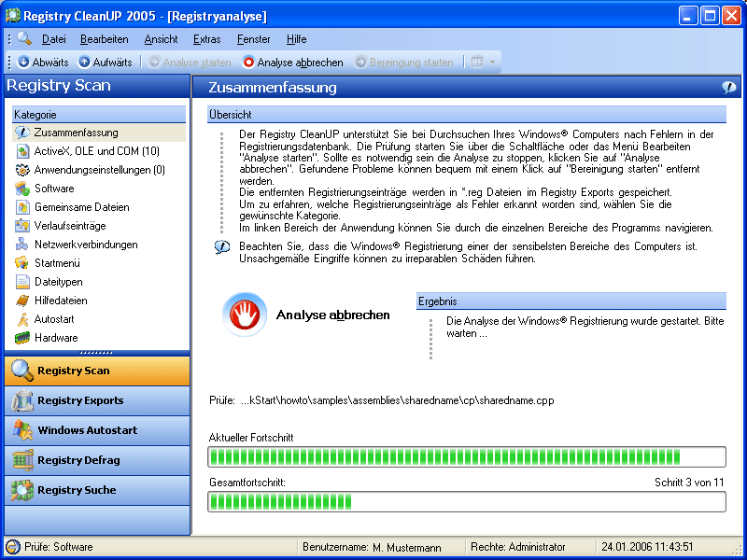Click "Prüfe: Software" status bar text

tap(59, 547)
